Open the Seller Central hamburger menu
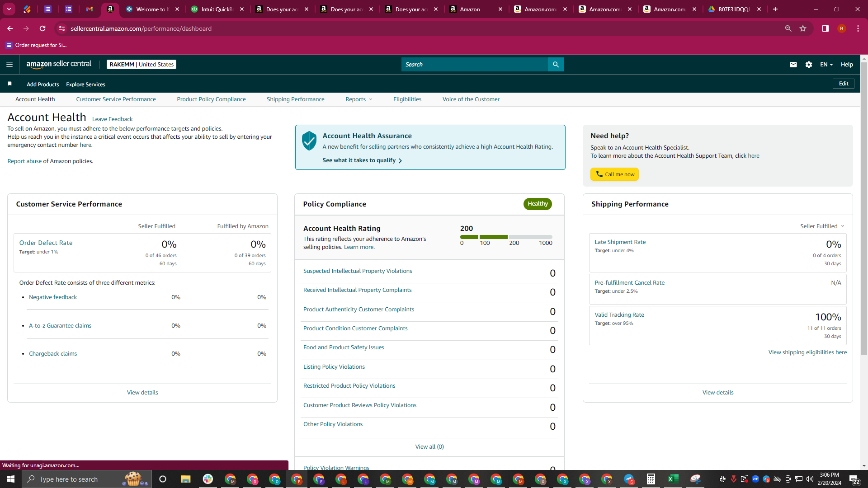 [9, 65]
